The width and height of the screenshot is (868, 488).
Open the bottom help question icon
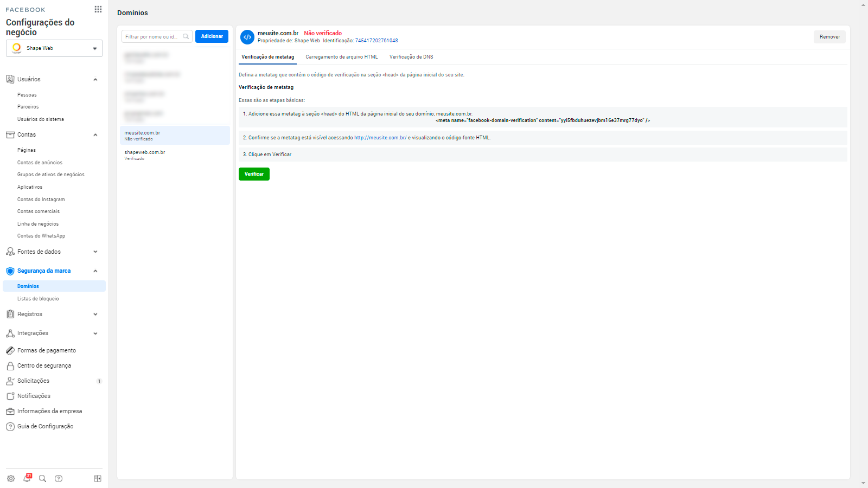click(x=59, y=478)
